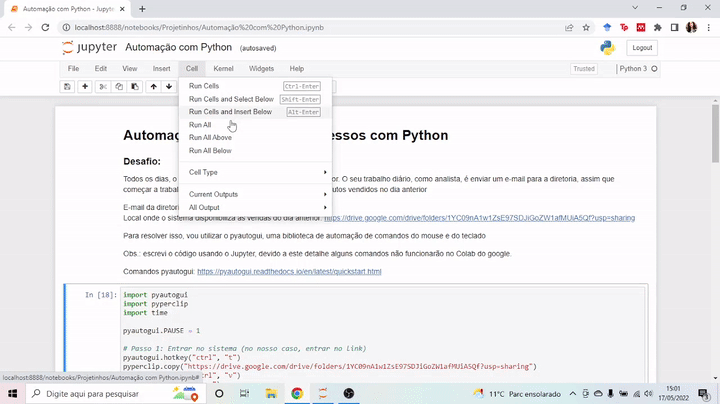Expand the Cell Type submenu
720x404 pixels.
tap(255, 172)
